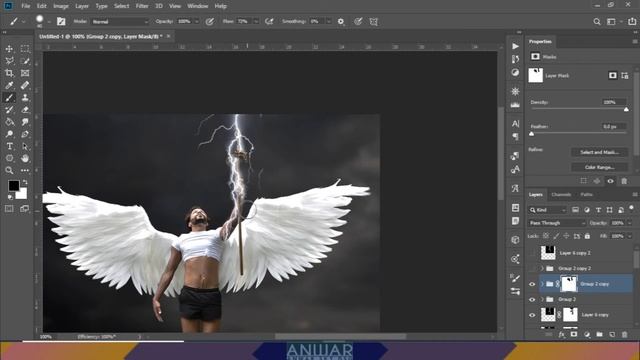This screenshot has height=360, width=640.
Task: Switch to the Channels tab
Action: (561, 195)
